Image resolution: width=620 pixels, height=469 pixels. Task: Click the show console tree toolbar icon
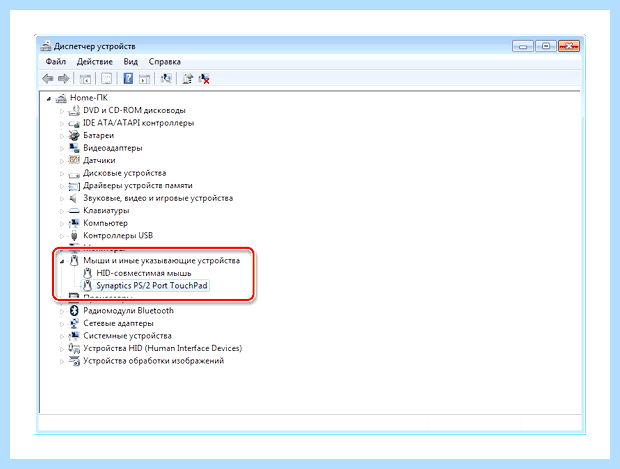pyautogui.click(x=85, y=79)
